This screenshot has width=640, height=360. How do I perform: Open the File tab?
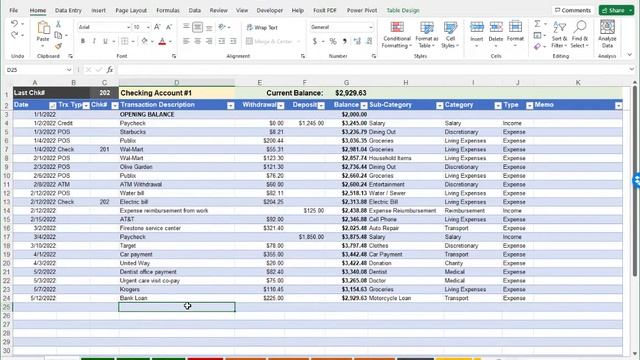[13, 10]
